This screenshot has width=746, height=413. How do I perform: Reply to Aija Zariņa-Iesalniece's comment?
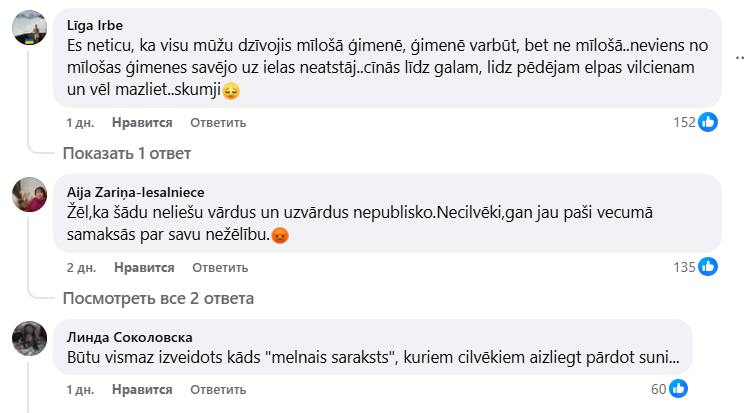[218, 268]
